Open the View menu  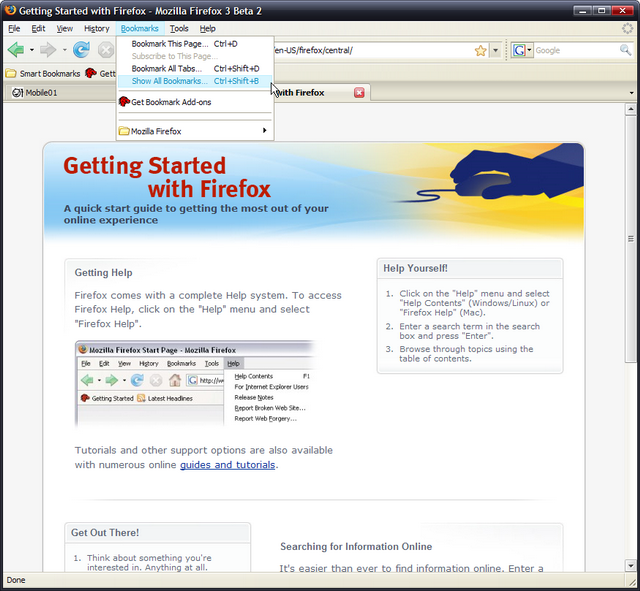(x=64, y=29)
